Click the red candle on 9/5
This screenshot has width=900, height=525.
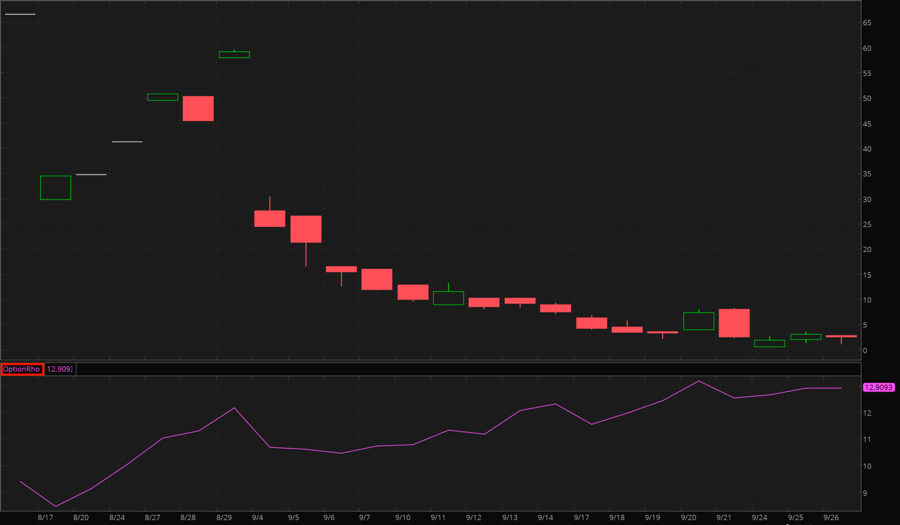[306, 229]
